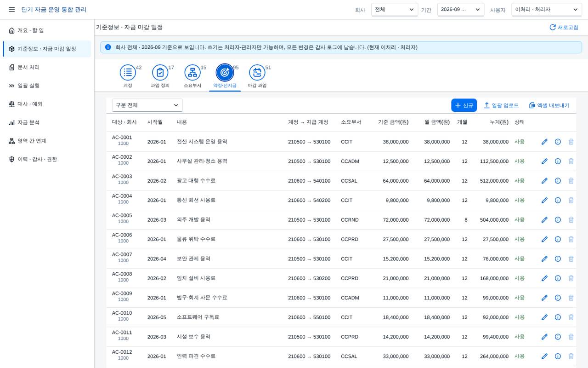
Task: Click the 엑셀 내보내기 button
Action: tap(549, 105)
